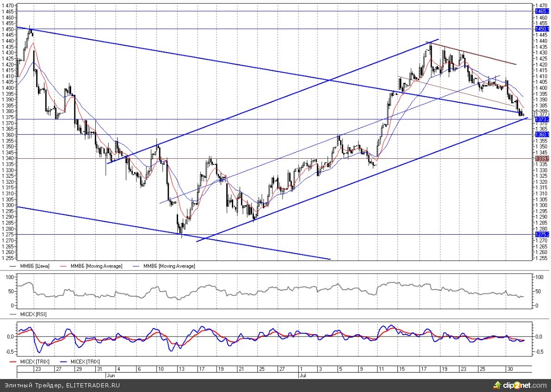This screenshot has width=551, height=392.
Task: Click date 13 on the time axis
Action: coord(182,369)
